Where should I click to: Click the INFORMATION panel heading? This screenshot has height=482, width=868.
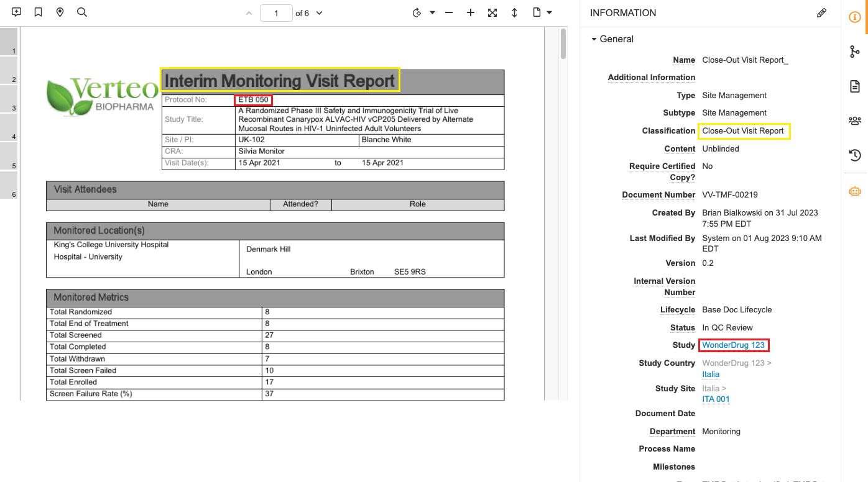[x=623, y=13]
